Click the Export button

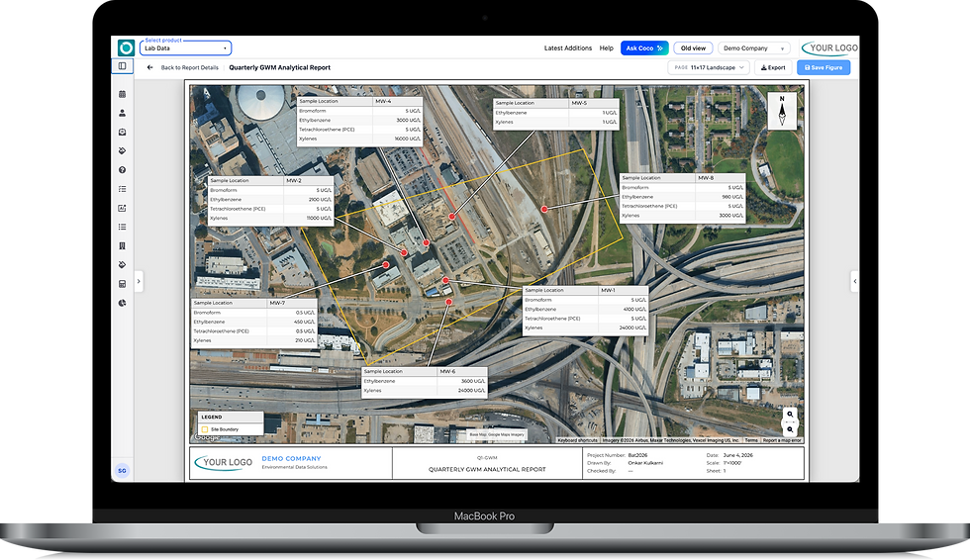[773, 67]
